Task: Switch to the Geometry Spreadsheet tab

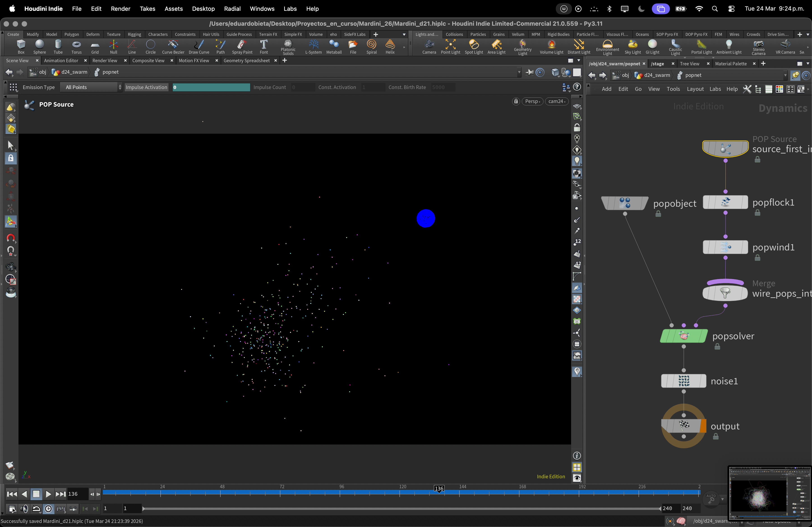Action: 246,61
